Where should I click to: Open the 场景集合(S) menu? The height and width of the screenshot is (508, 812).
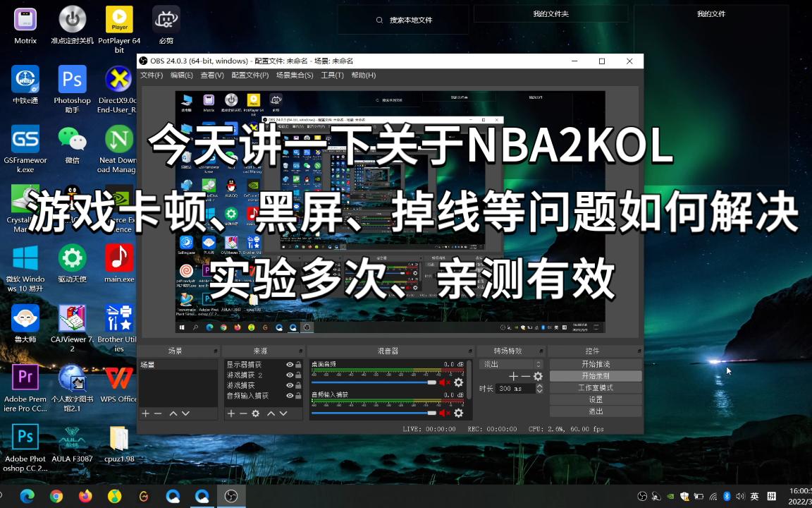click(x=294, y=75)
